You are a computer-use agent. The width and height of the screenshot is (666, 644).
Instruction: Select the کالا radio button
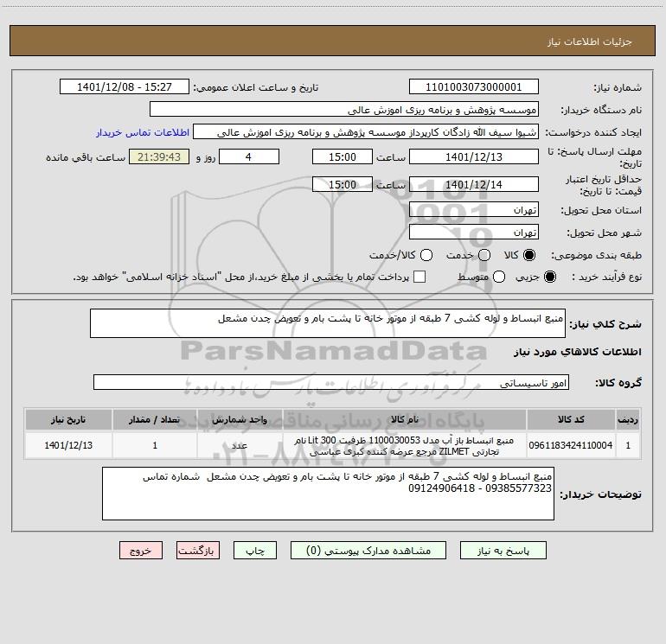[x=528, y=255]
